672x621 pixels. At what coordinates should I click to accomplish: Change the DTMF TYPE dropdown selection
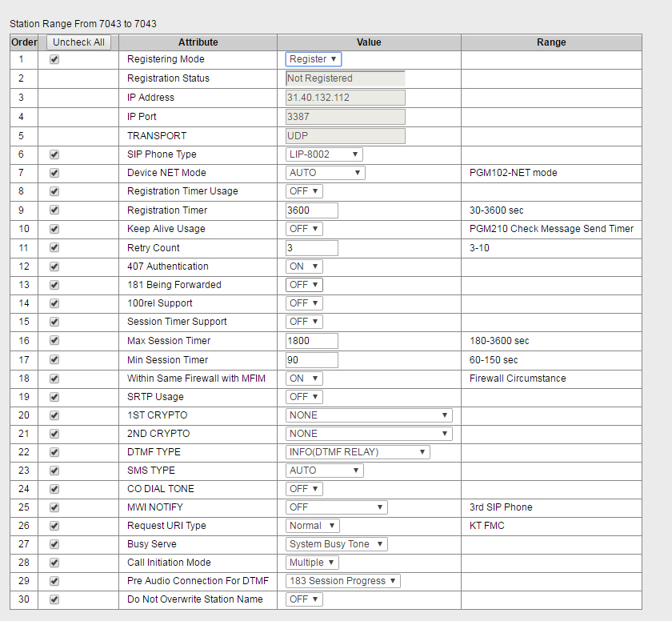[x=358, y=452]
